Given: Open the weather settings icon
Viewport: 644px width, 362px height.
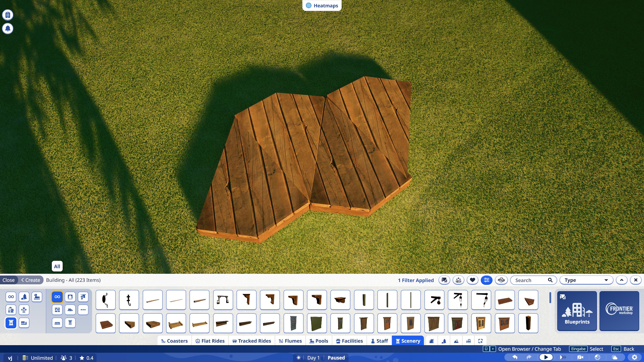Looking at the screenshot, I should (x=615, y=357).
